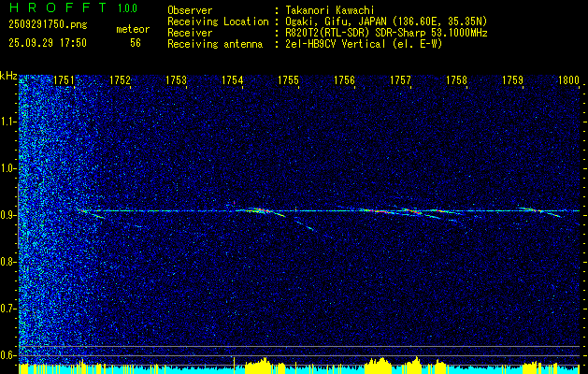Click the 1756 time marker
Screen dimensions: 588x374
point(345,80)
